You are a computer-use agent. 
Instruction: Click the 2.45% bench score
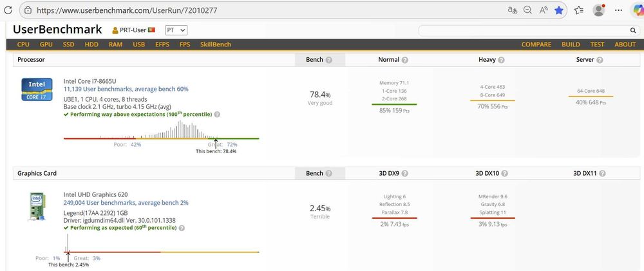click(320, 209)
